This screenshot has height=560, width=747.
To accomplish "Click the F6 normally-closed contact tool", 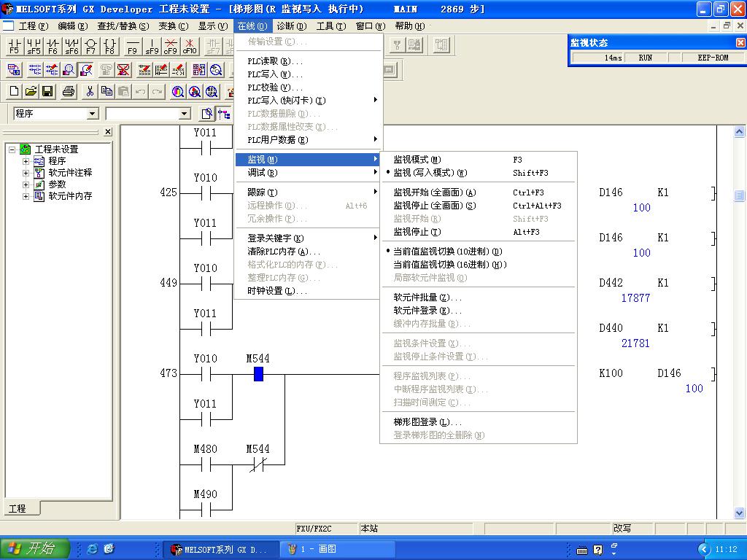I will coord(53,47).
